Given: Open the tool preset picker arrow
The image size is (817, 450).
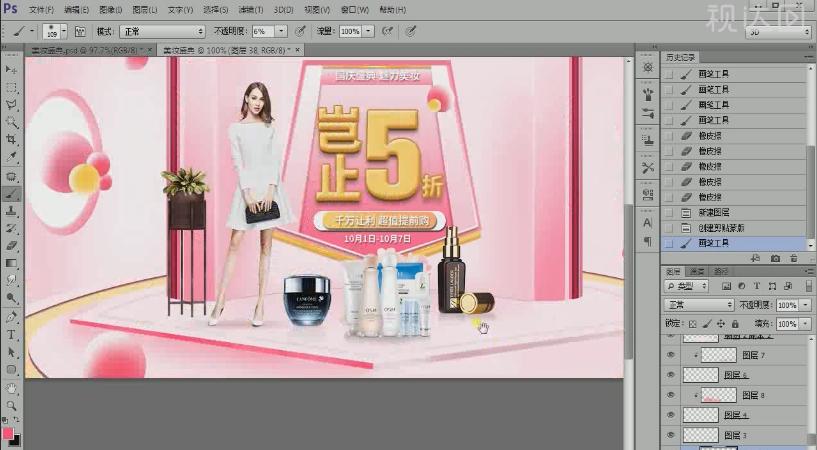Looking at the screenshot, I should pos(31,32).
